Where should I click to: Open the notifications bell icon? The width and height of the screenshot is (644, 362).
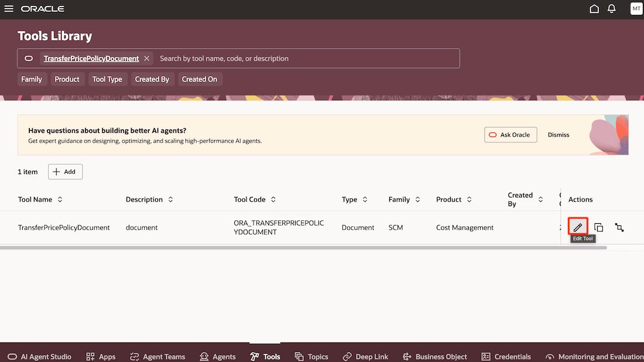tap(611, 9)
